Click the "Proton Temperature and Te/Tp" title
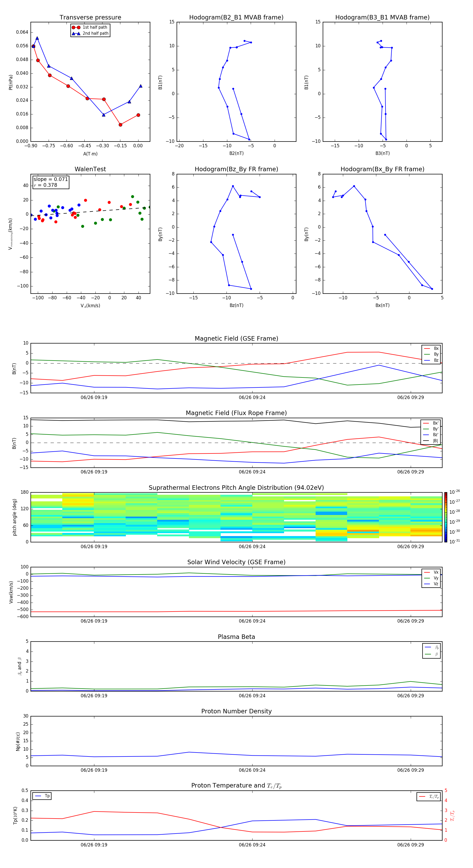Screen dimensions: 473x868 pyautogui.click(x=236, y=786)
